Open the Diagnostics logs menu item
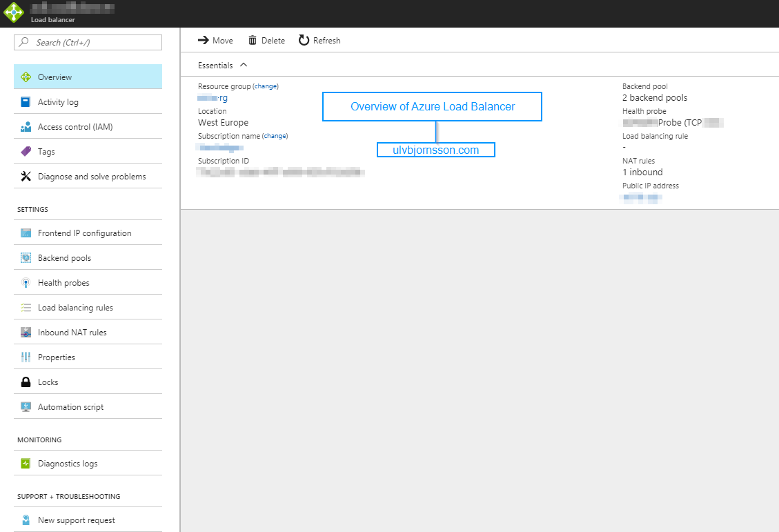Screen dimensions: 779x532 [x=88, y=464]
